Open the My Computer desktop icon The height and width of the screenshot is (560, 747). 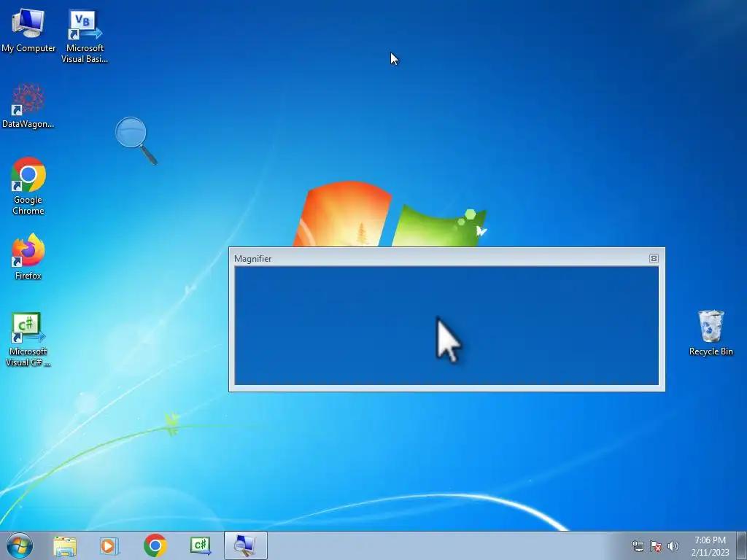point(28,31)
